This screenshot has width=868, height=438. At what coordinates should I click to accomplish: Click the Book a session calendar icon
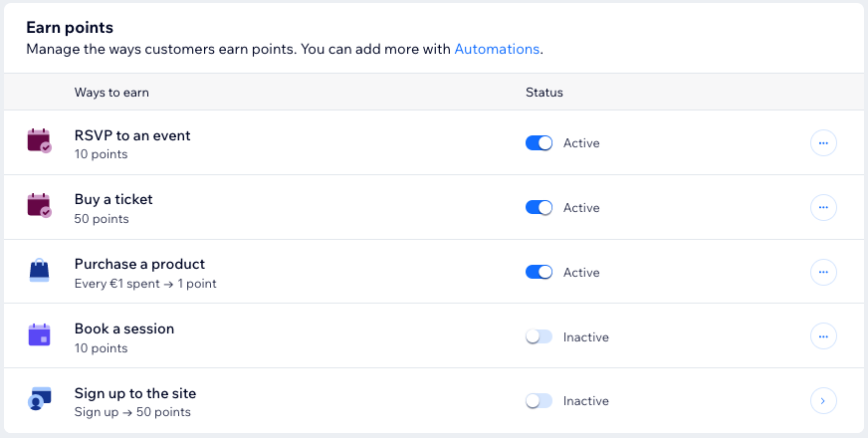pos(39,335)
